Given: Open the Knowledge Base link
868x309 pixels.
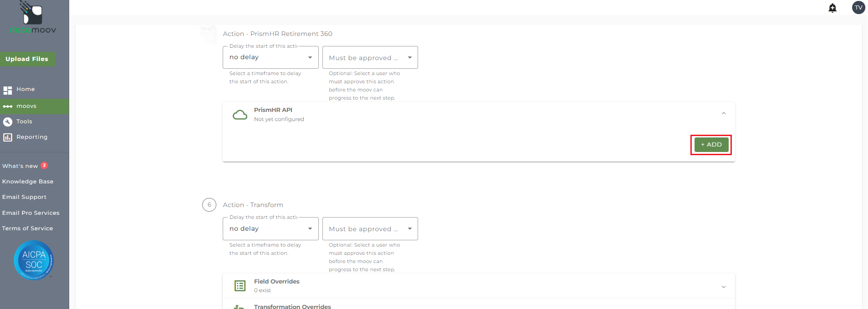Looking at the screenshot, I should click(28, 182).
